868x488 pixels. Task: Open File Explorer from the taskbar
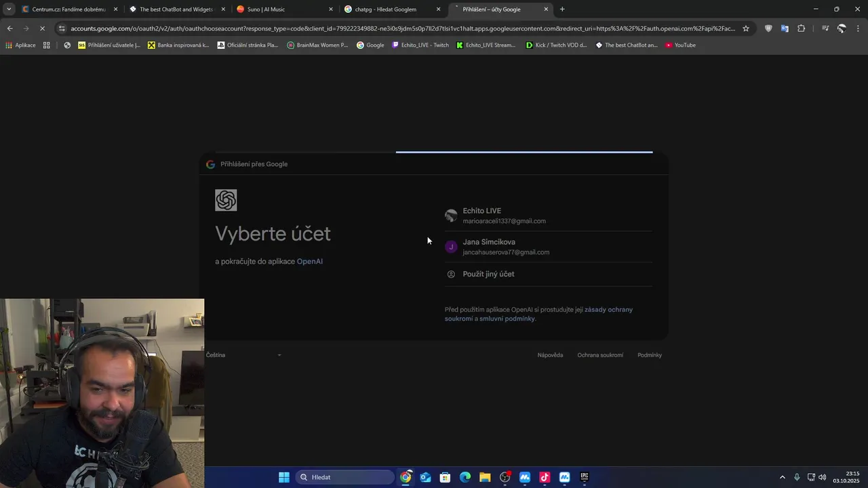(x=485, y=477)
